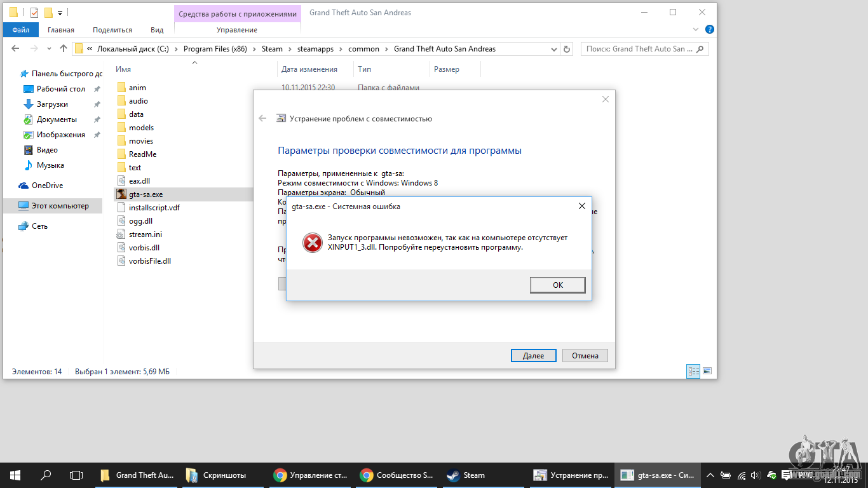Select the movies folder
868x488 pixels.
coord(141,141)
